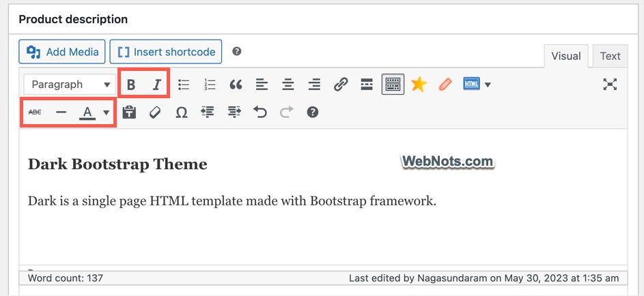This screenshot has width=644, height=296.
Task: Clear formatting with eraser icon
Action: [x=155, y=112]
